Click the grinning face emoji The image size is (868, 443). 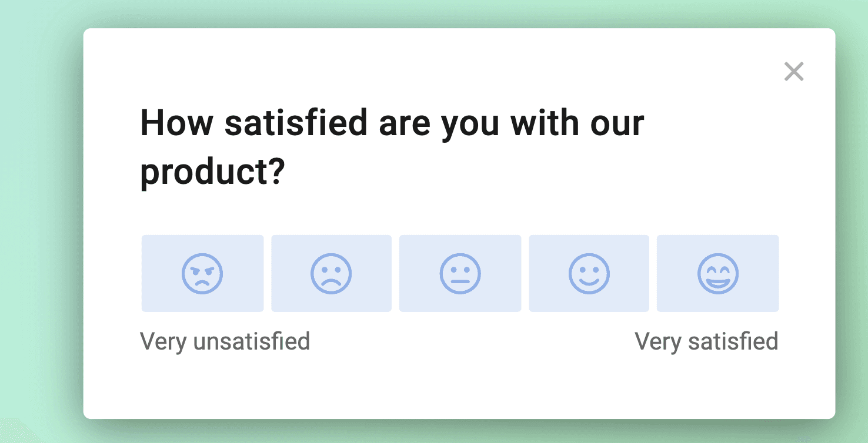pos(717,274)
